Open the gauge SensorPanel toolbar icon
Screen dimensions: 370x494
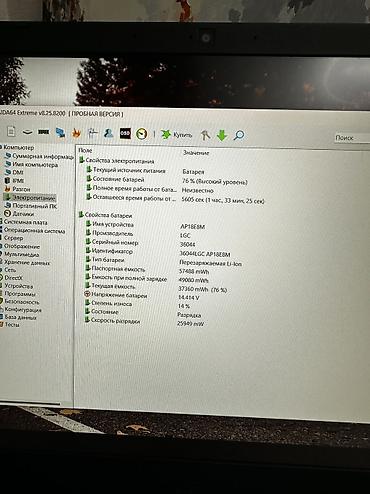click(x=142, y=134)
